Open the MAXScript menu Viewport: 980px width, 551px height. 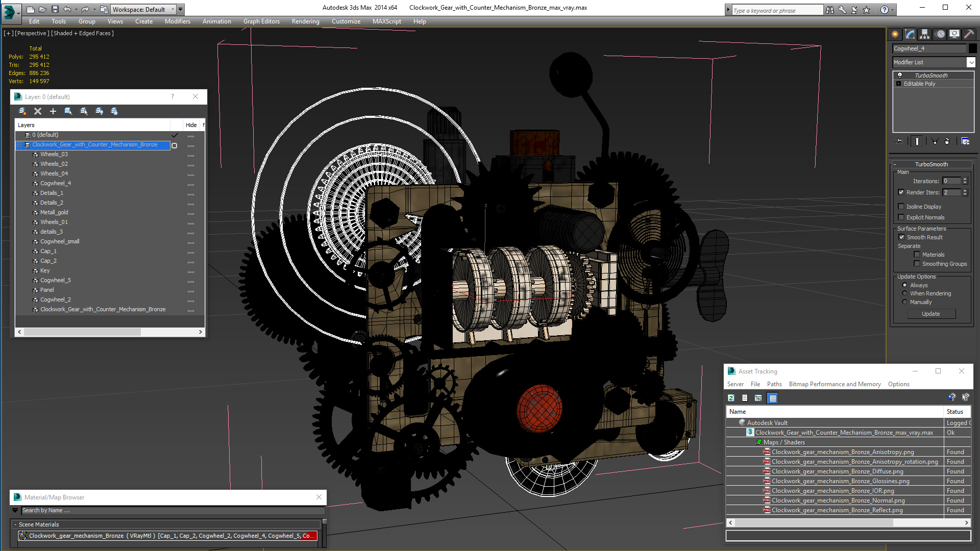coord(386,21)
